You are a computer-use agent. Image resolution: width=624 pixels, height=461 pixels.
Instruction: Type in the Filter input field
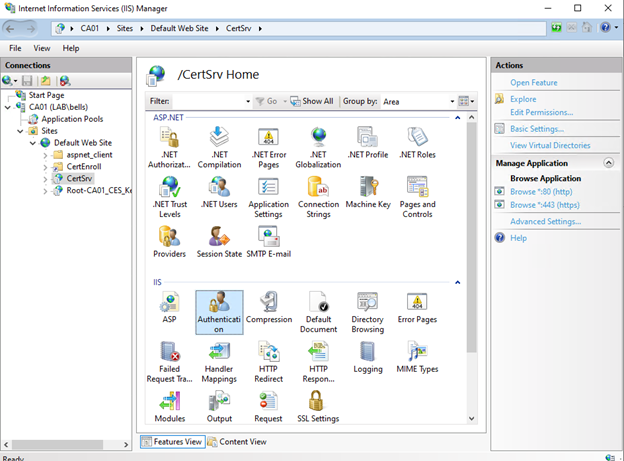pyautogui.click(x=208, y=101)
